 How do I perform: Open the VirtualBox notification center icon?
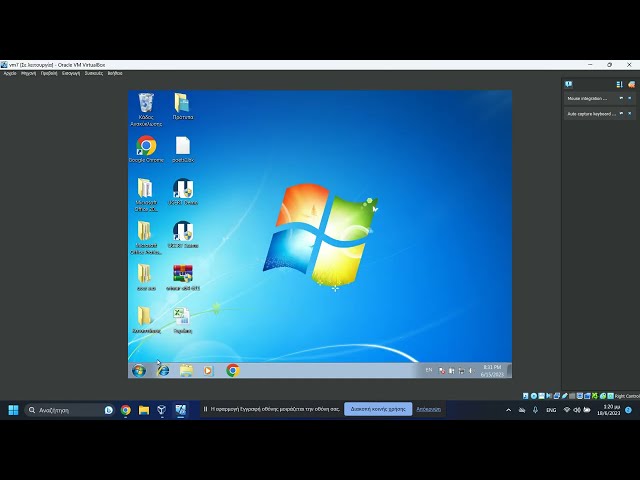pos(569,84)
